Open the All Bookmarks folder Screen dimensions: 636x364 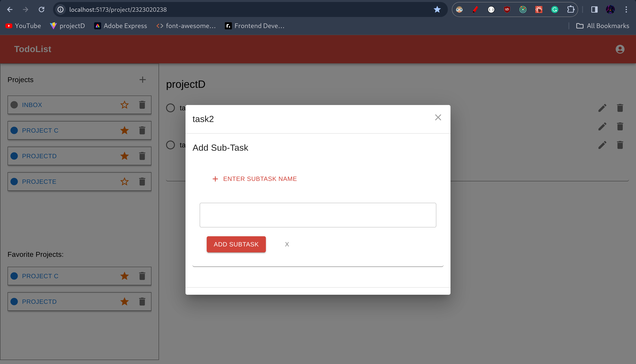(x=602, y=26)
